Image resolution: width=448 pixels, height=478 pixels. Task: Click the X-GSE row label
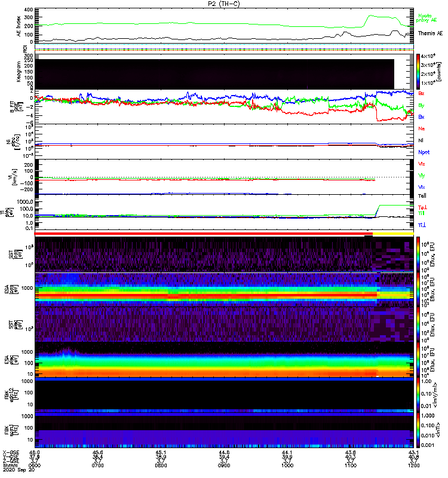coord(11,452)
